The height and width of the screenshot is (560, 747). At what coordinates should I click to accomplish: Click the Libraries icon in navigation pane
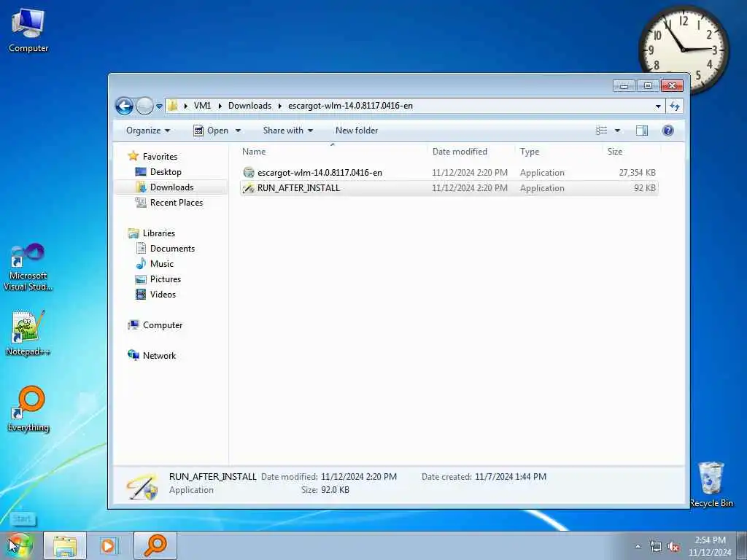coord(133,233)
